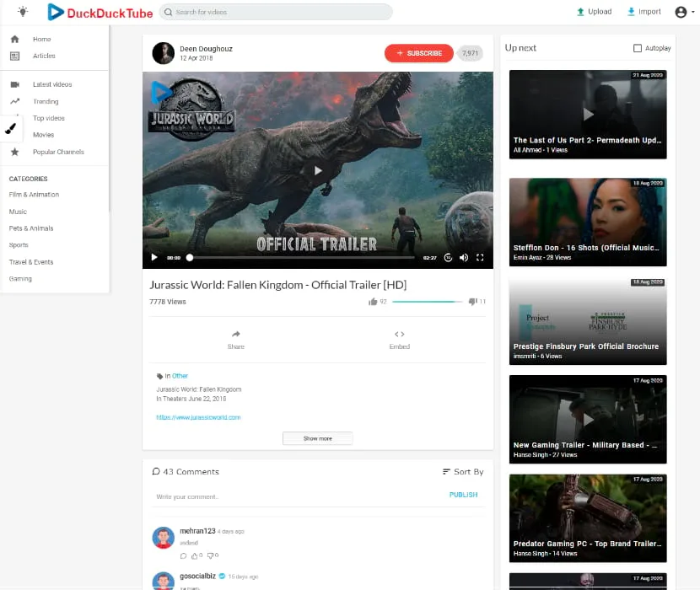Click the Articles newspaper icon

point(14,56)
